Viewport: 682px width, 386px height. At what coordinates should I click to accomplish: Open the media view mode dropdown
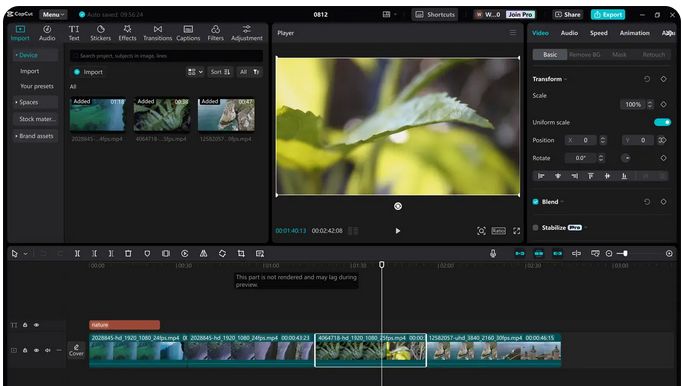coord(195,72)
